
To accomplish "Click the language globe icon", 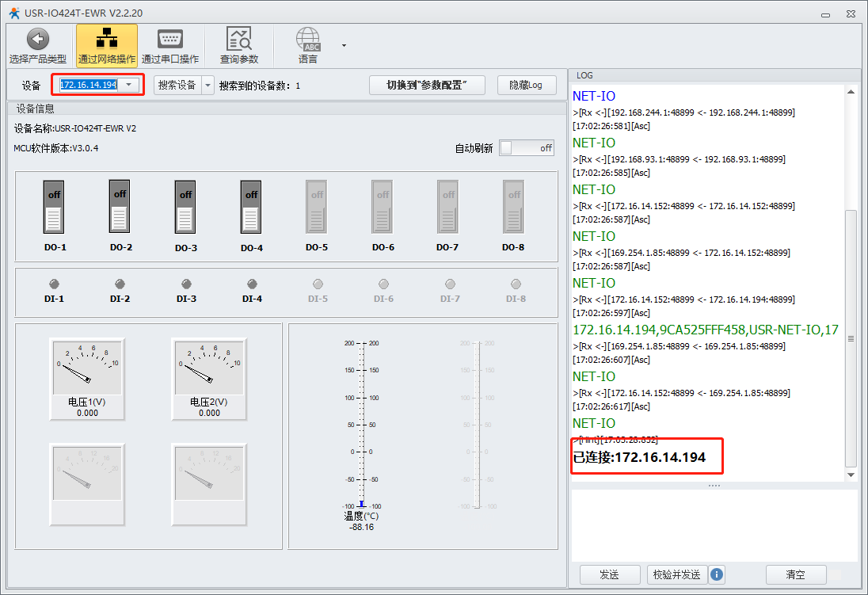I will 308,40.
